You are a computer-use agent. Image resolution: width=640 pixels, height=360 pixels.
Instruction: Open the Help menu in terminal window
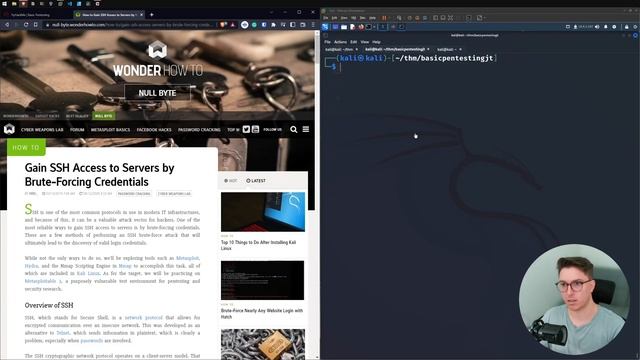pos(376,42)
